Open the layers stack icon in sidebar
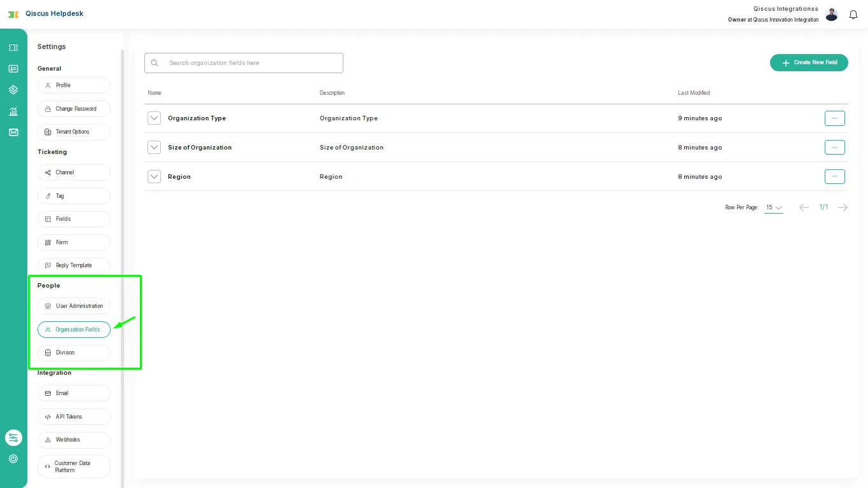Image resolution: width=868 pixels, height=488 pixels. pyautogui.click(x=13, y=90)
